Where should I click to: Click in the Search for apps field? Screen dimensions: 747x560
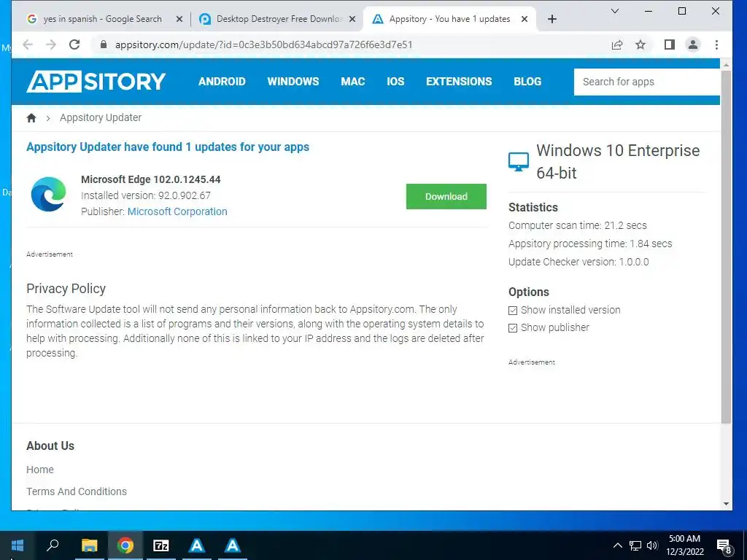[x=646, y=82]
